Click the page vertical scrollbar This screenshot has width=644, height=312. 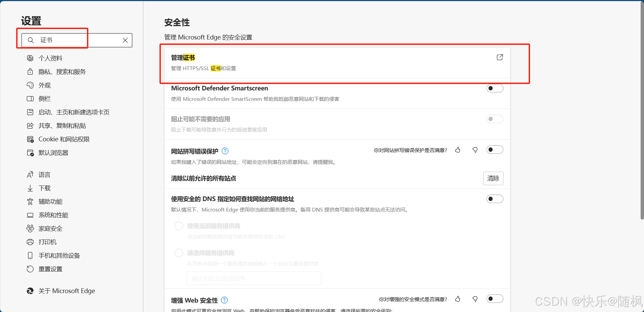point(642,111)
